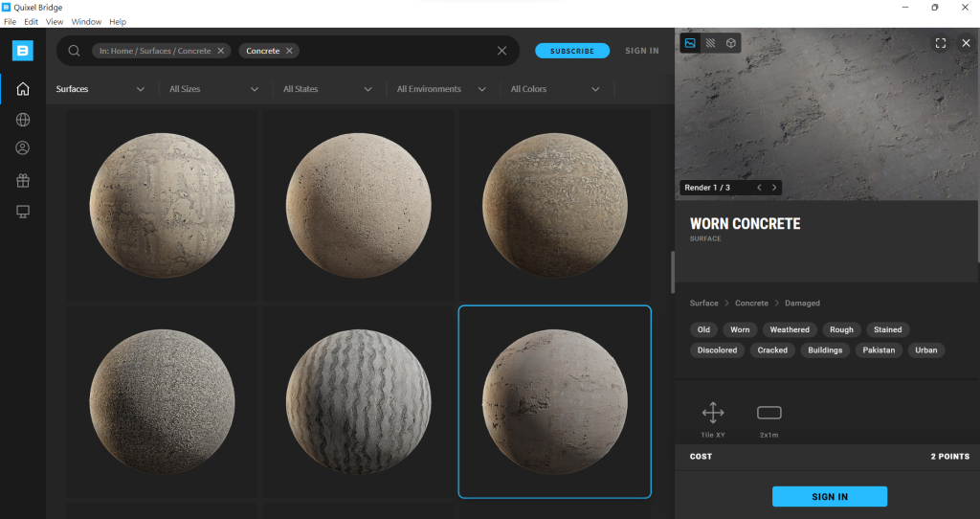The width and height of the screenshot is (980, 519).
Task: Select the Buildings tag
Action: point(825,350)
